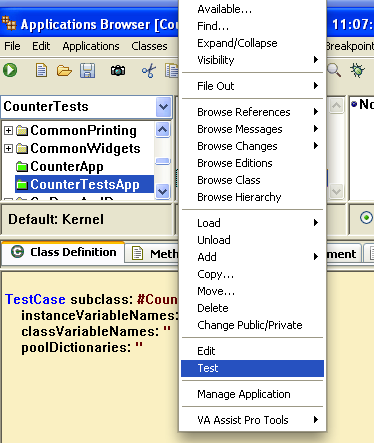Click the instanceVariableNames: line
Image resolution: width=374 pixels, height=443 pixels.
100,315
